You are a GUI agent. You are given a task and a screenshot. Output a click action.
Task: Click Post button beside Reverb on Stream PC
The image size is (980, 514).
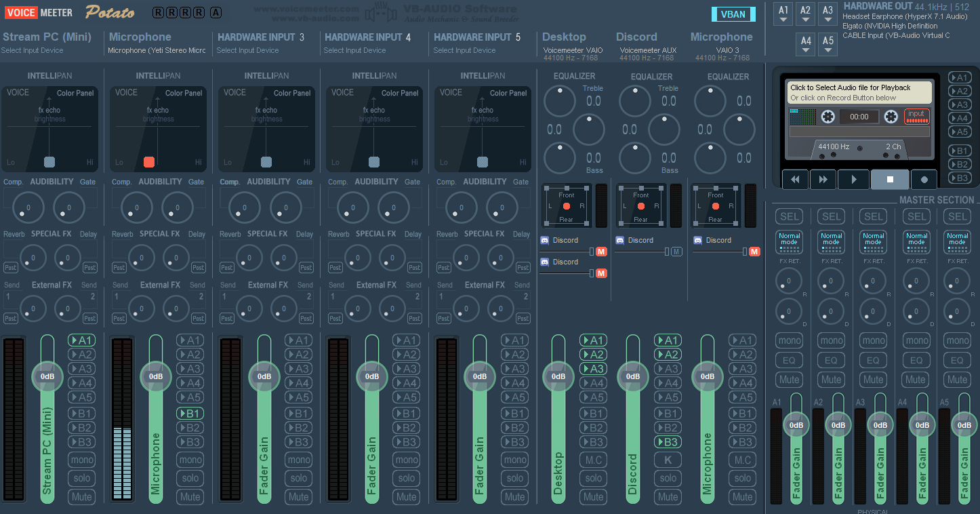pos(11,268)
